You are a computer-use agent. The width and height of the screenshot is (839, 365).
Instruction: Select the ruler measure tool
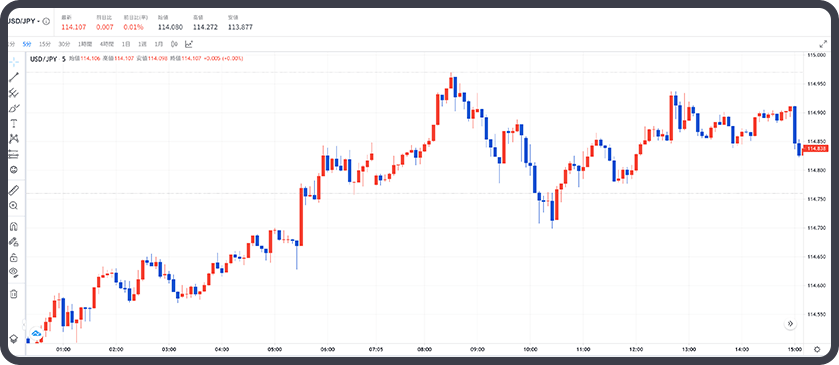[14, 190]
